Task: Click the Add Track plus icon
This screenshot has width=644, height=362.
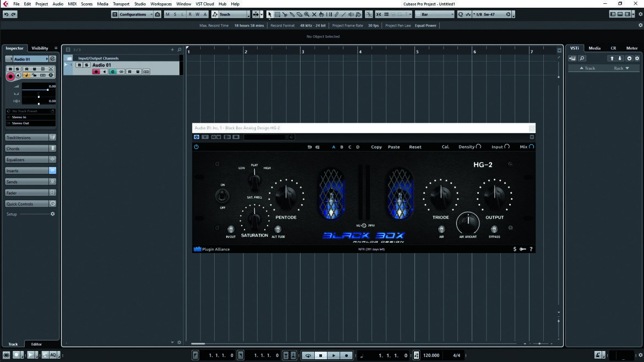Action: pyautogui.click(x=172, y=50)
